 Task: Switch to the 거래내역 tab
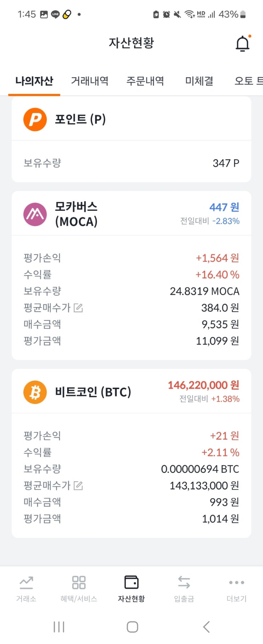[90, 81]
